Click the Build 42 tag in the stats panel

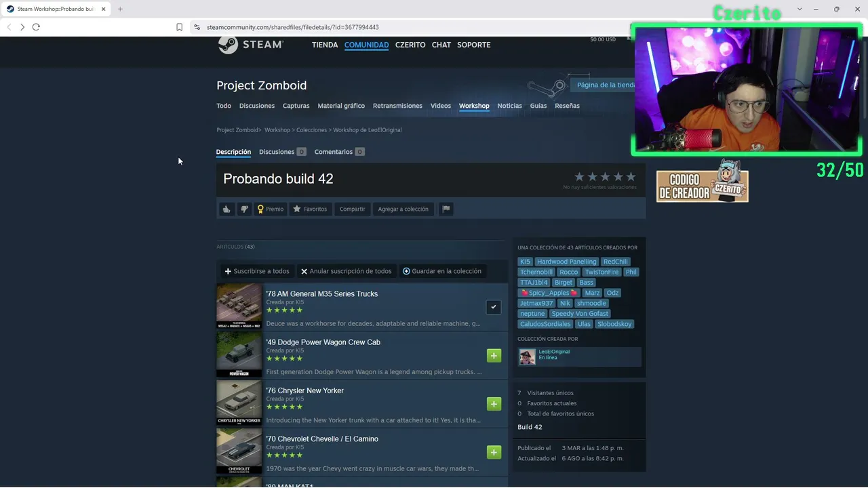coord(530,427)
